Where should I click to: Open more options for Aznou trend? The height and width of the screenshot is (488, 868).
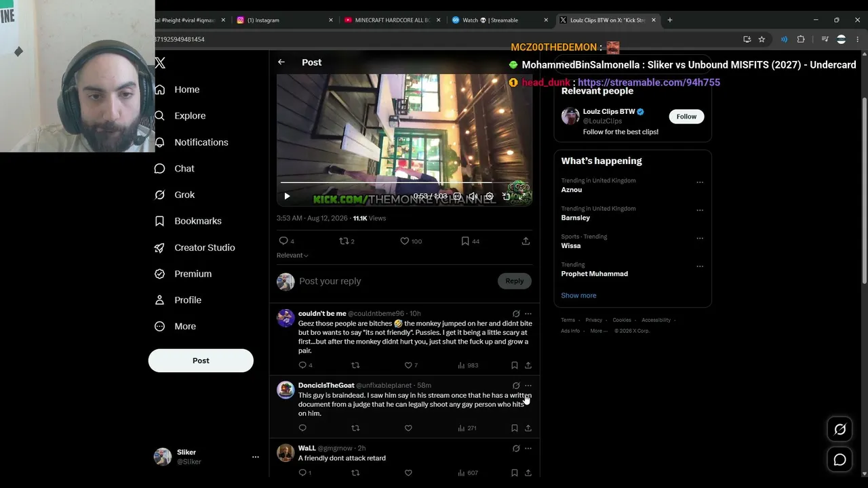[x=700, y=182]
